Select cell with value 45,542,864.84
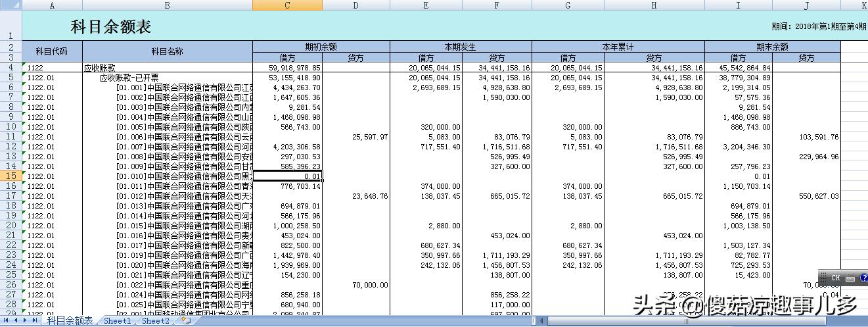The width and height of the screenshot is (868, 327). (738, 67)
